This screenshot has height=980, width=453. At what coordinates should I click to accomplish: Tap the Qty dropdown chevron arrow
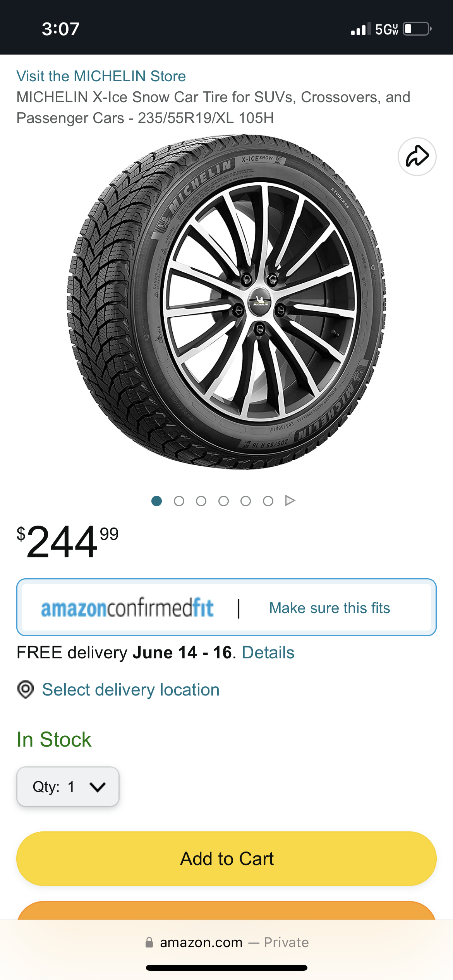pyautogui.click(x=98, y=787)
